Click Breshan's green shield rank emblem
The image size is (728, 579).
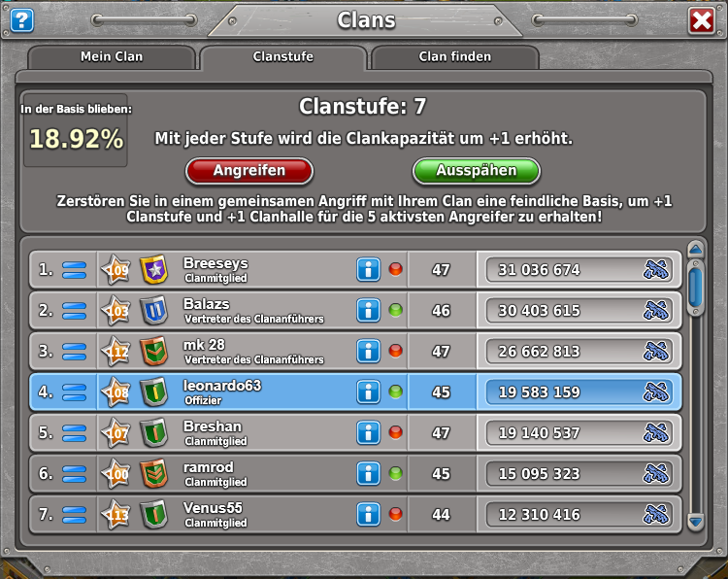click(153, 432)
